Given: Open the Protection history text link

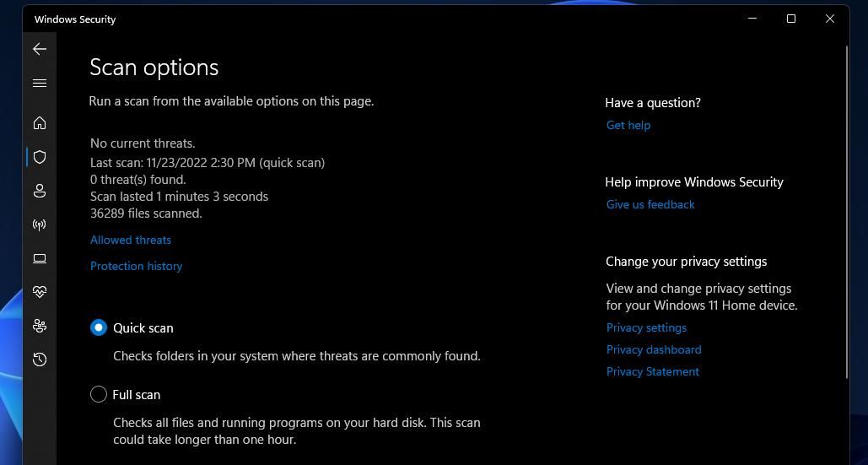Looking at the screenshot, I should [136, 266].
